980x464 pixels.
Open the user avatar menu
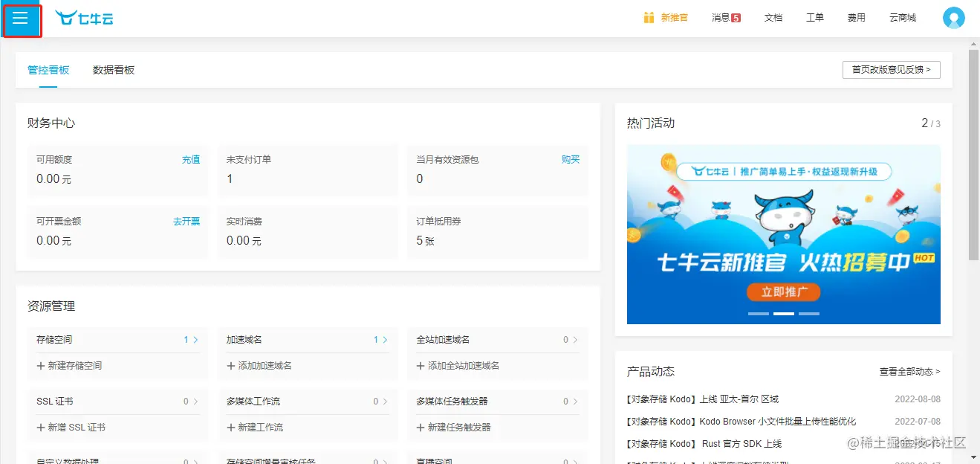click(x=953, y=18)
